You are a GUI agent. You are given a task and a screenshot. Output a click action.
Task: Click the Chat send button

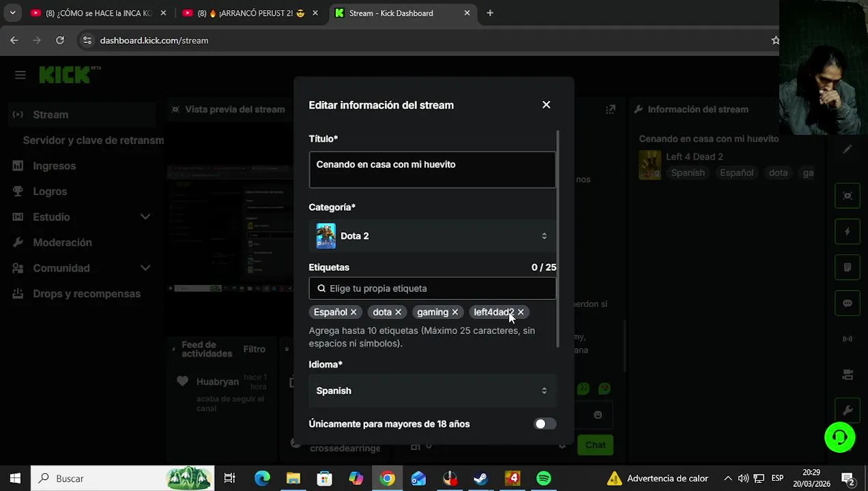click(x=595, y=445)
